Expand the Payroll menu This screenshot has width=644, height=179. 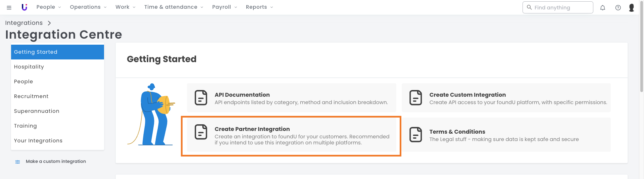pyautogui.click(x=225, y=7)
